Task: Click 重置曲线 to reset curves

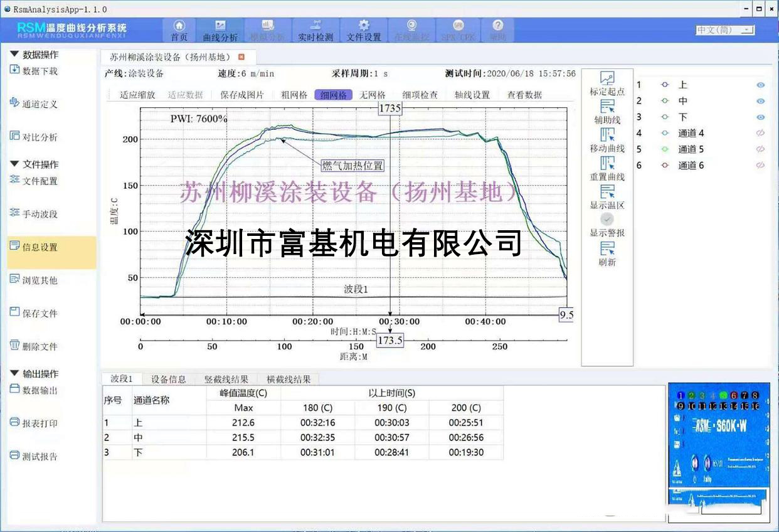Action: 607,169
